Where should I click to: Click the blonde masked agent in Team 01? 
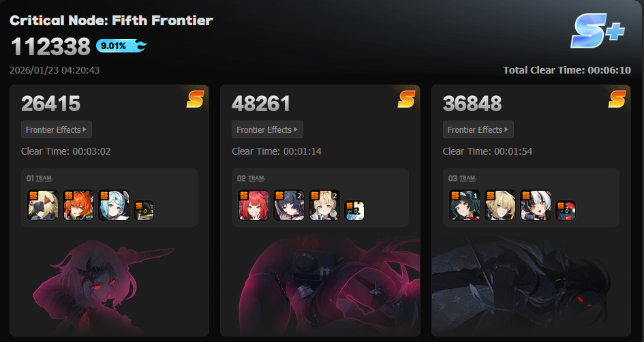43,205
